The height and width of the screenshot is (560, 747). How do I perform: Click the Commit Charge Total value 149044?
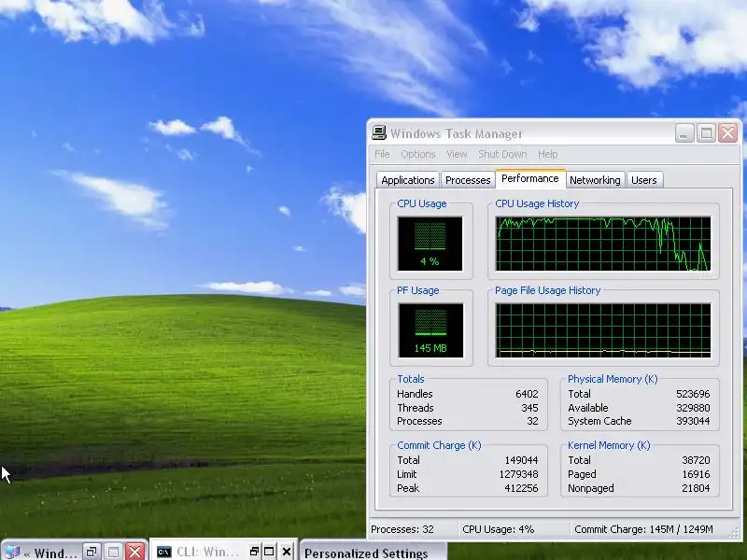click(x=521, y=460)
